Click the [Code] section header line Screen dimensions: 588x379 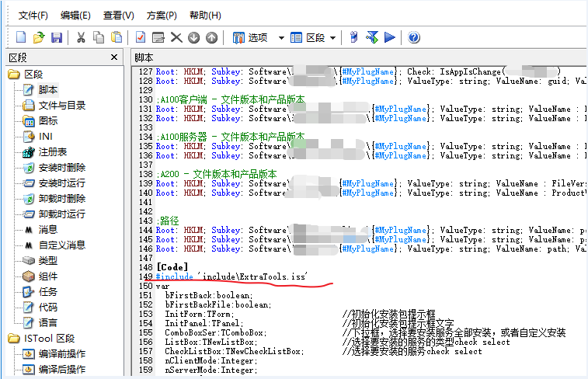pos(172,267)
